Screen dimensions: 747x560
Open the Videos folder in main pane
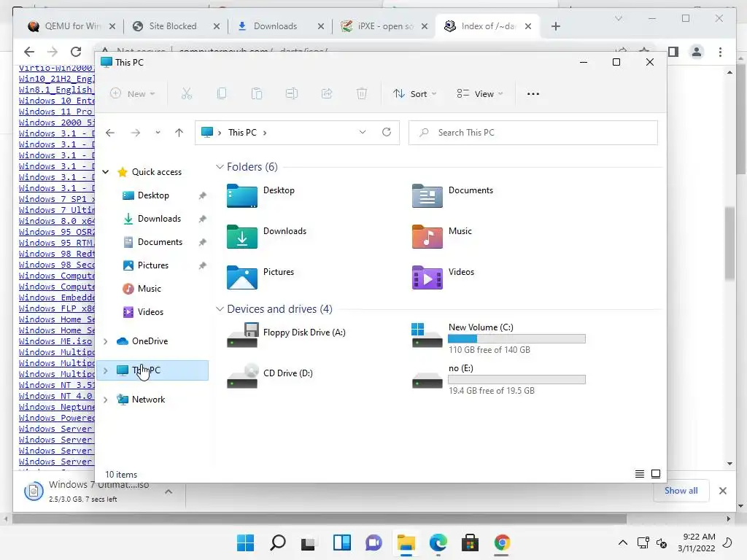(x=443, y=277)
